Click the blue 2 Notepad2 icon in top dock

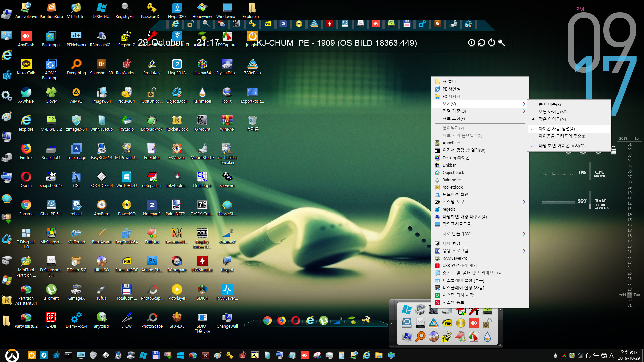click(283, 24)
